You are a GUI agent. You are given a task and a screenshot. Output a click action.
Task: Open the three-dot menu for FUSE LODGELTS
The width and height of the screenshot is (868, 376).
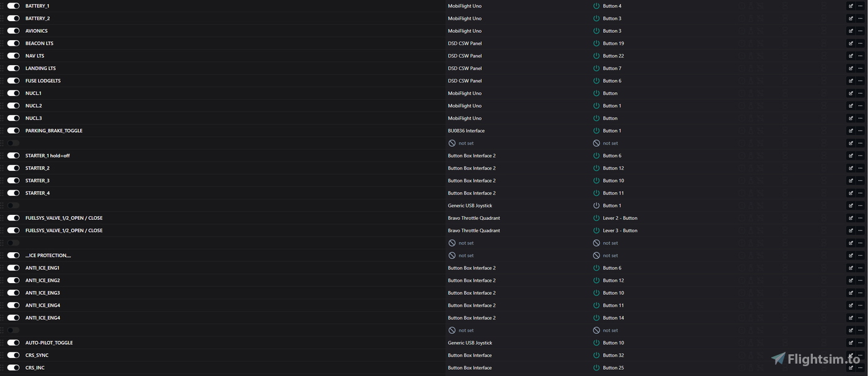860,81
